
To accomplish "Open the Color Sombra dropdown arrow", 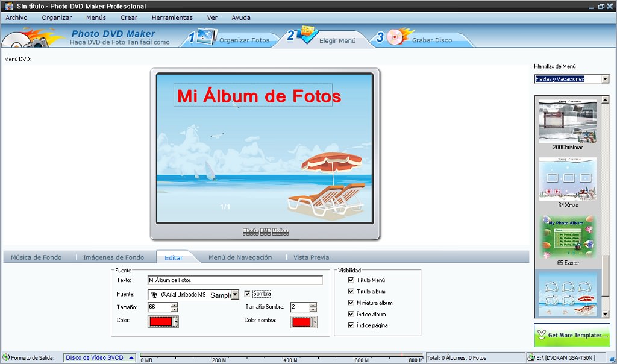I will 315,322.
